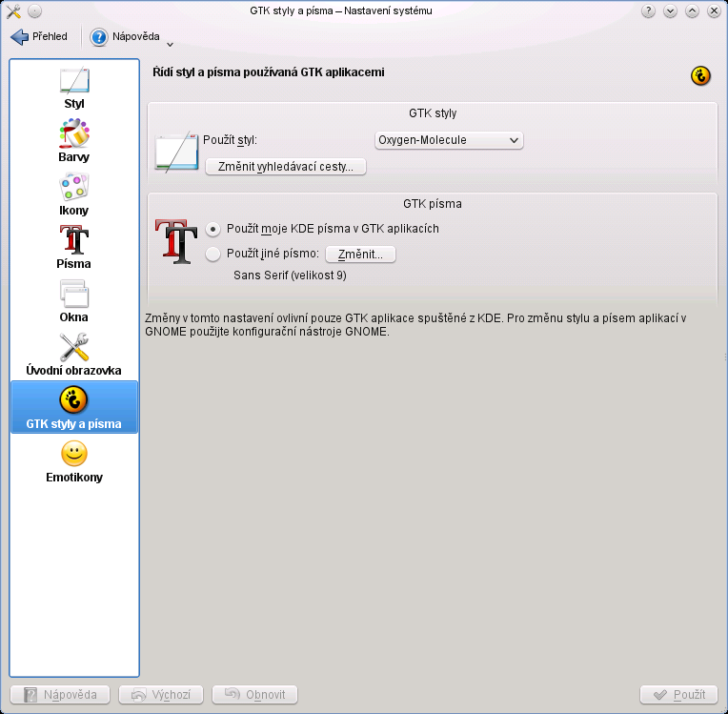Click the blue back arrow Přehled
The image size is (728, 714).
click(39, 36)
